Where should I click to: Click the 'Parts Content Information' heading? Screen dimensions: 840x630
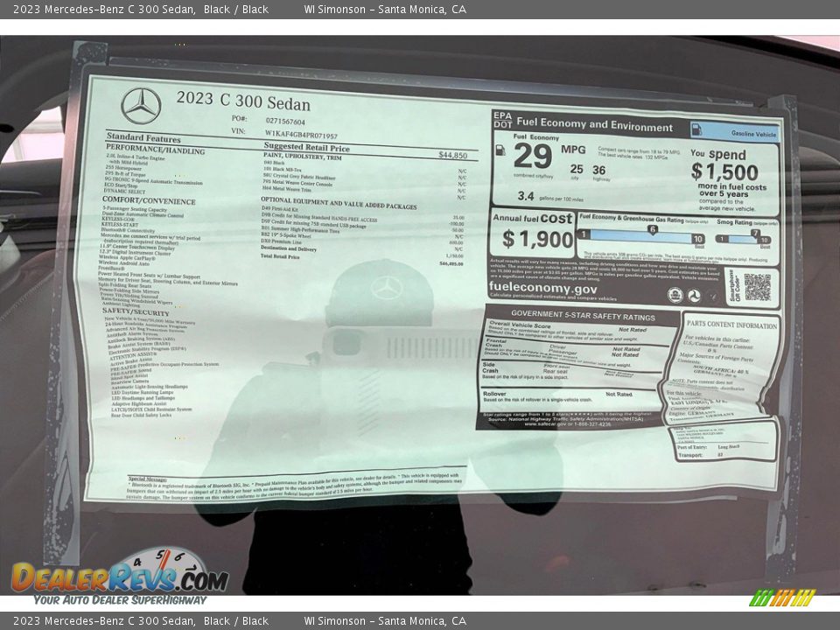click(x=731, y=324)
